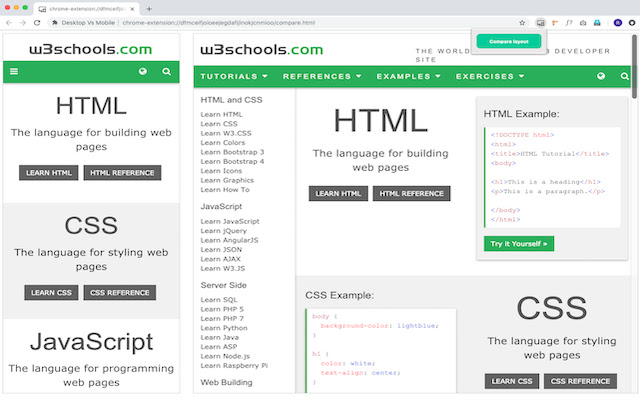This screenshot has width=640, height=400.
Task: Click LEARN CSS in mobile view
Action: pyautogui.click(x=51, y=293)
